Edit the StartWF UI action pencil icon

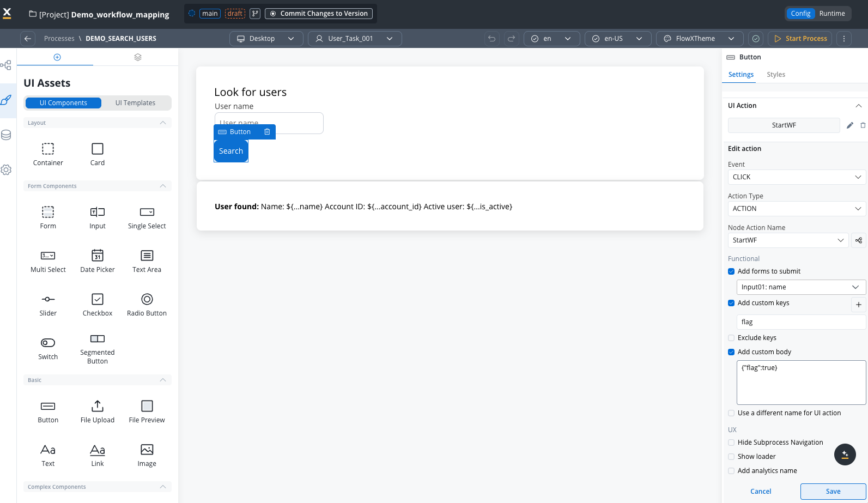tap(850, 125)
